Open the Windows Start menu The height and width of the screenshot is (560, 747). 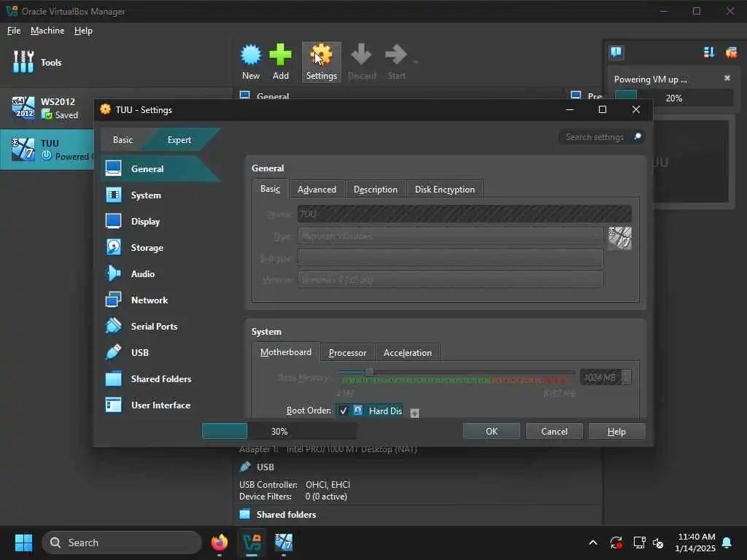(23, 542)
